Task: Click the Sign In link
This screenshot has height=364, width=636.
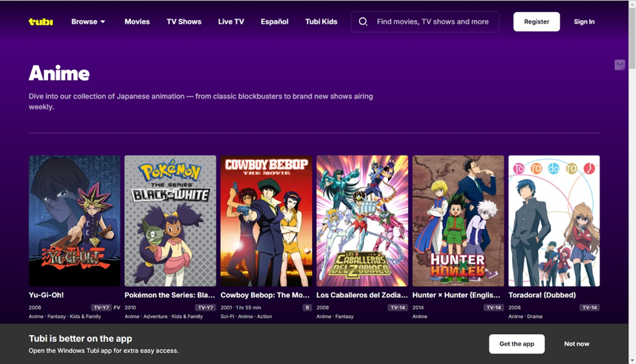Action: click(x=584, y=22)
